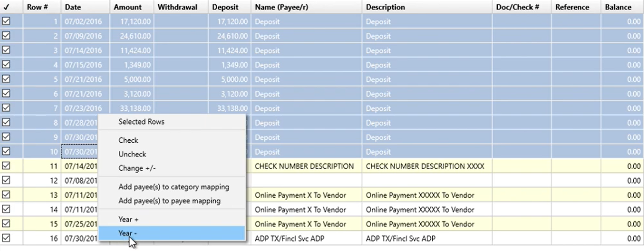Toggle the checkbox for row 9

click(6, 137)
